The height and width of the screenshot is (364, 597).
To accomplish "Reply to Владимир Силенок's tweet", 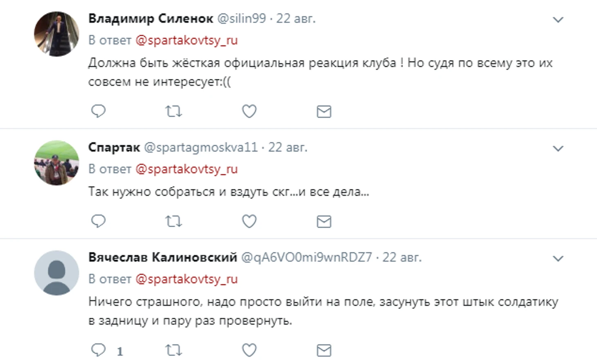I will click(98, 111).
